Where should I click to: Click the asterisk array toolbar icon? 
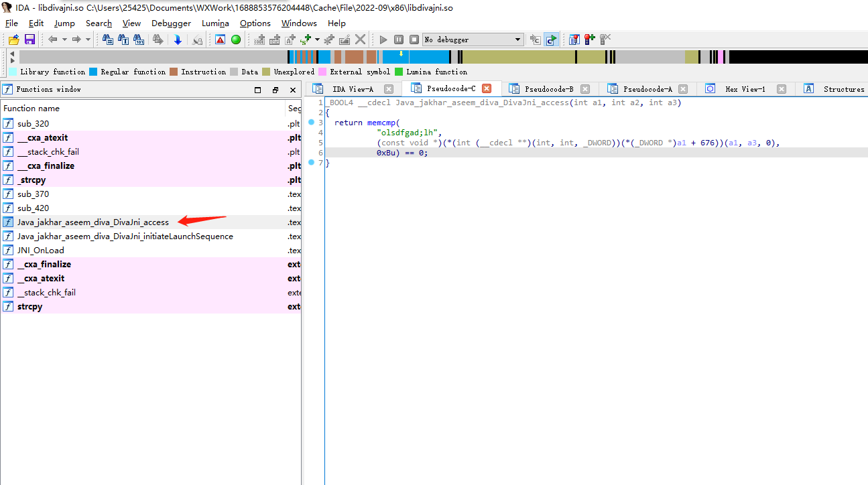(x=328, y=40)
